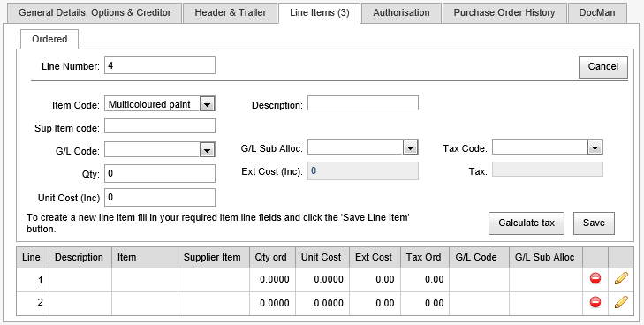644x325 pixels.
Task: Focus the Line Number field
Action: (160, 65)
